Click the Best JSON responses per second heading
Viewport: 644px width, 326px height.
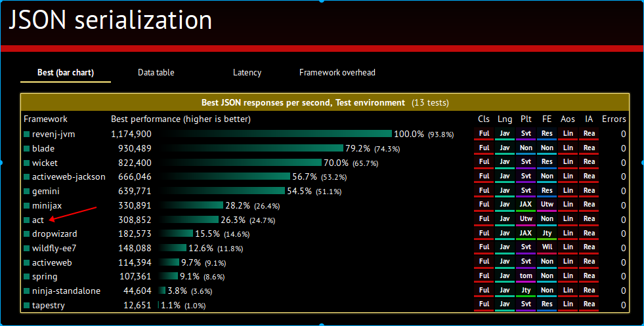pos(303,102)
